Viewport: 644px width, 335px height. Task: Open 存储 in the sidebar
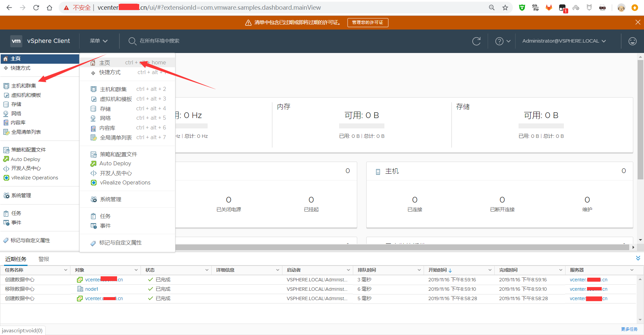click(16, 104)
